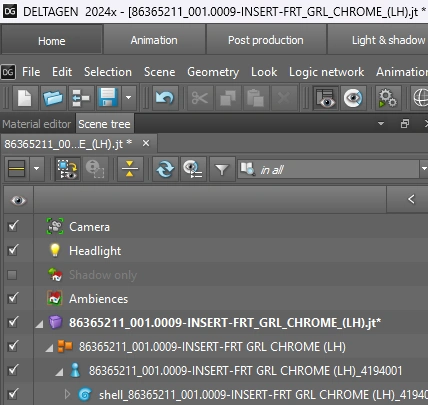The width and height of the screenshot is (428, 405).
Task: Open the Selection menu
Action: [108, 72]
